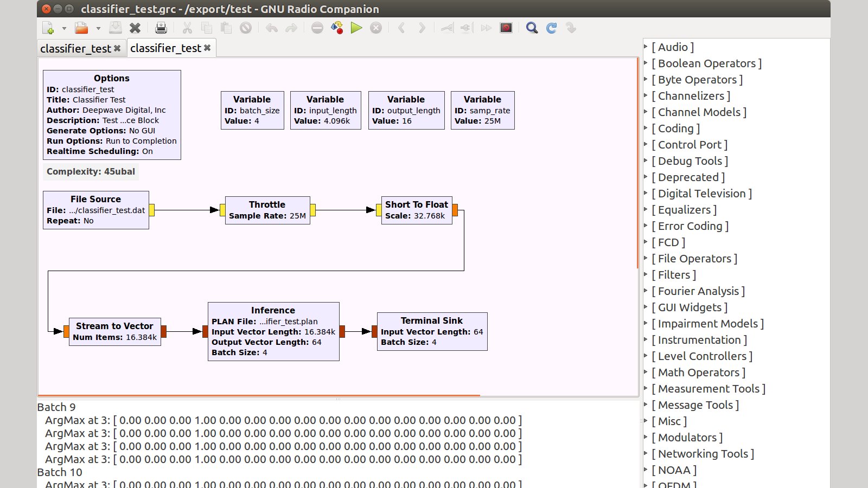Reload blocks with the blue refresh icon
The height and width of the screenshot is (488, 868).
click(552, 28)
